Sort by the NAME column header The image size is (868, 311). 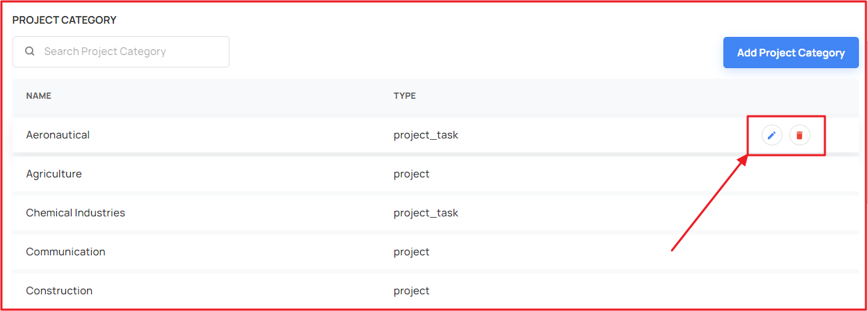tap(39, 96)
